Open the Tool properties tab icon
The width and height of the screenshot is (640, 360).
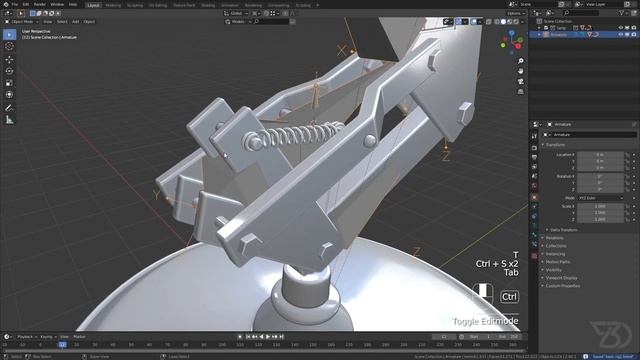click(x=534, y=136)
